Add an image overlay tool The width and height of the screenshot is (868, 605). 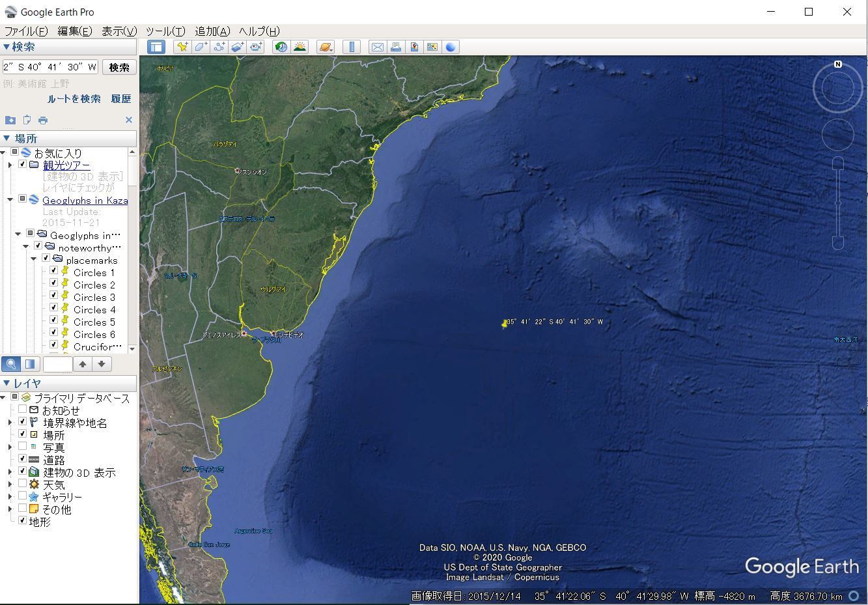click(237, 47)
